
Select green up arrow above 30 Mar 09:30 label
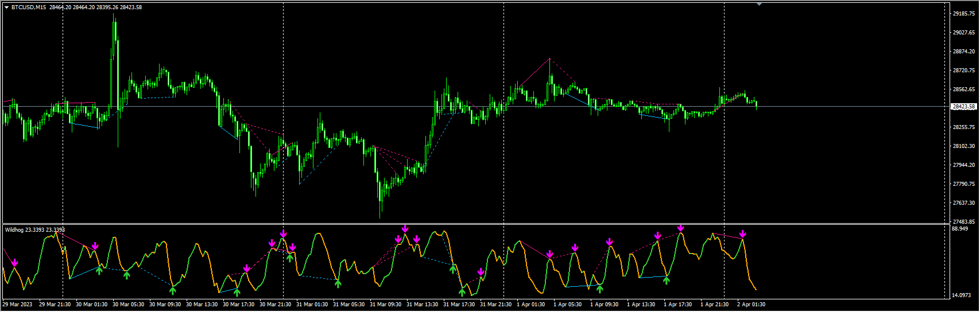coord(173,291)
